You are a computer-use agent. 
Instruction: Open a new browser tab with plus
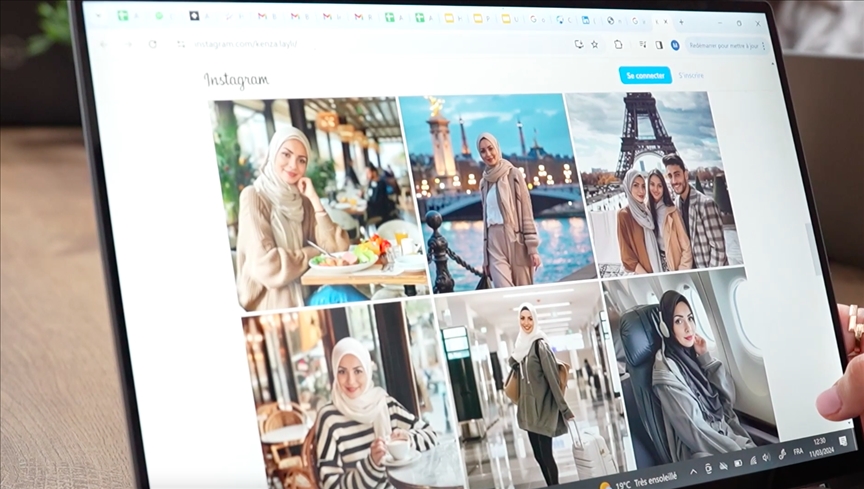[681, 21]
